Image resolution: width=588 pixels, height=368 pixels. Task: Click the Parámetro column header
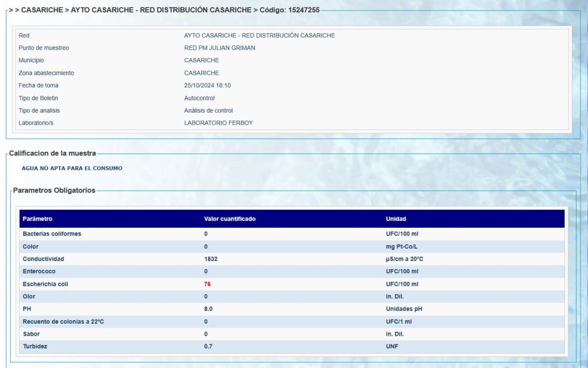click(x=37, y=219)
